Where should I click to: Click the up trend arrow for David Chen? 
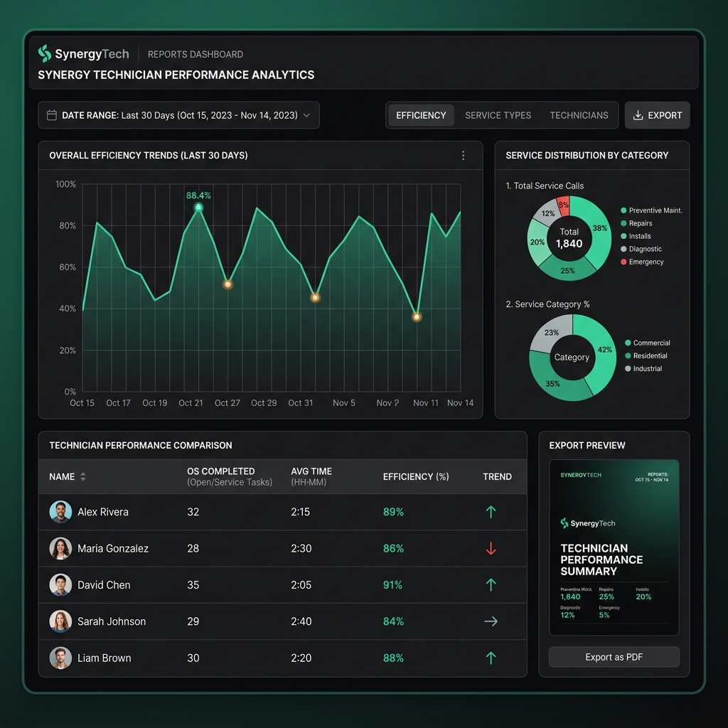coord(491,585)
